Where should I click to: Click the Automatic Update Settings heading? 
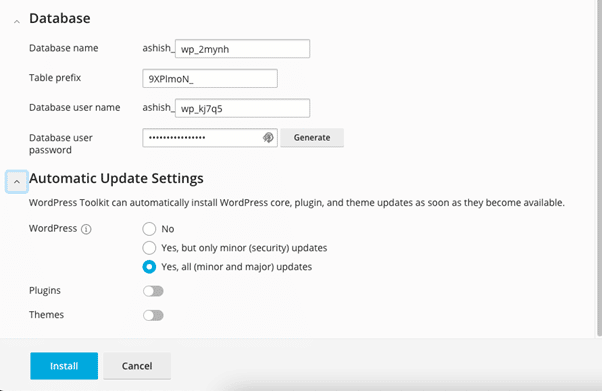coord(116,179)
